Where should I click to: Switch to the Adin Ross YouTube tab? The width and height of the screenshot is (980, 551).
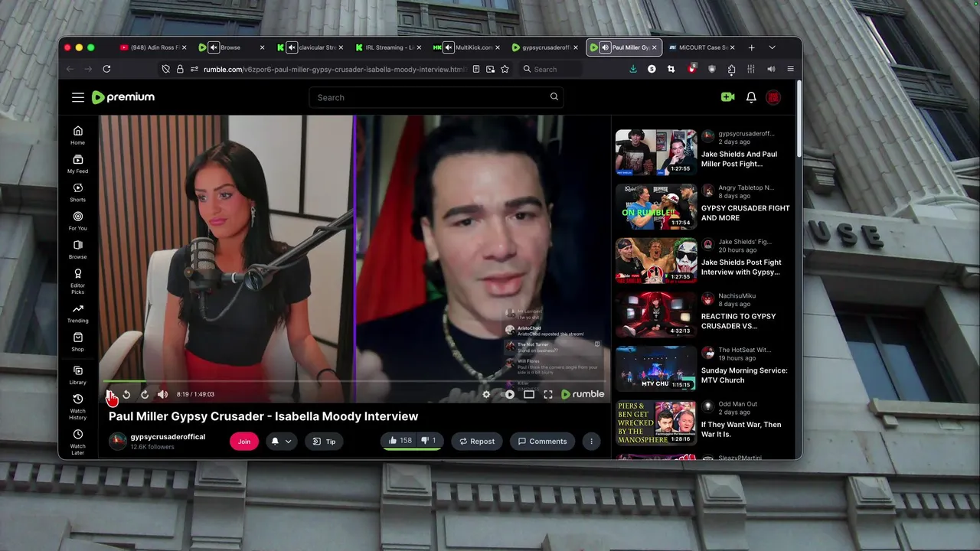click(x=152, y=47)
